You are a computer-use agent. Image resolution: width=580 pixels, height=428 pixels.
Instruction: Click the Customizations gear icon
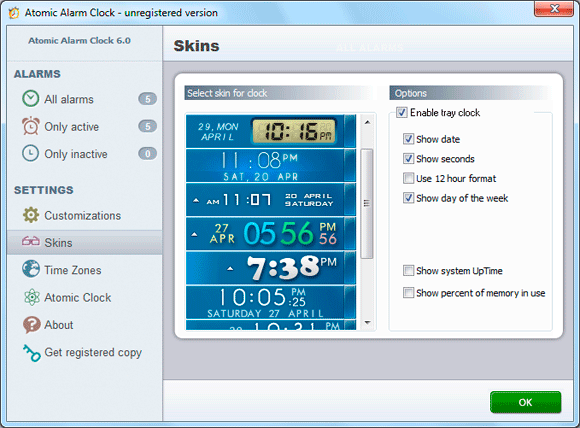pyautogui.click(x=31, y=215)
